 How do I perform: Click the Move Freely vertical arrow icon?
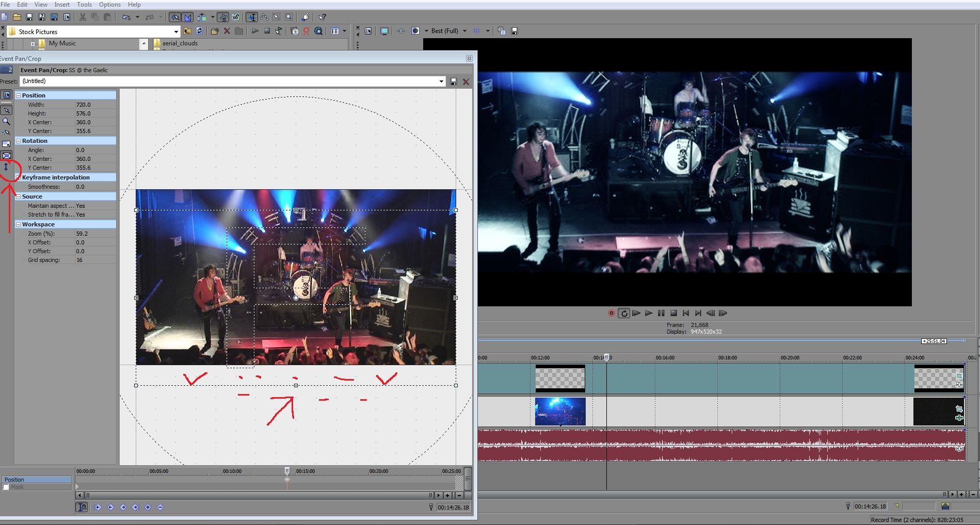[6, 167]
